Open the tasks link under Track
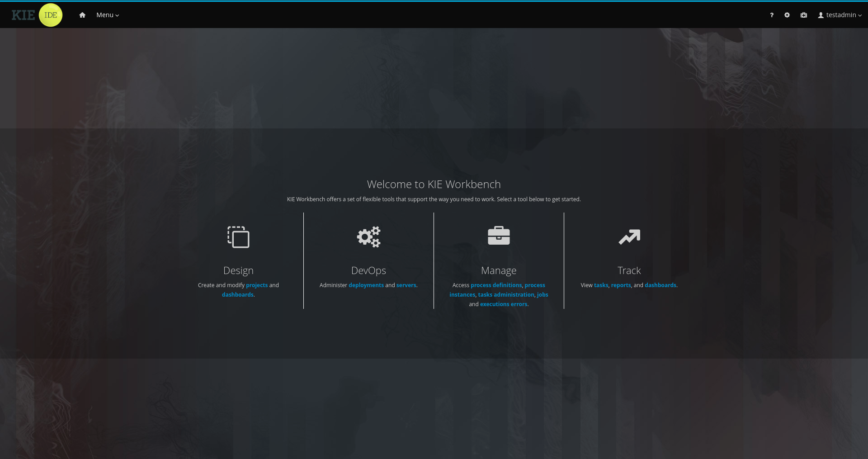 [x=601, y=285]
